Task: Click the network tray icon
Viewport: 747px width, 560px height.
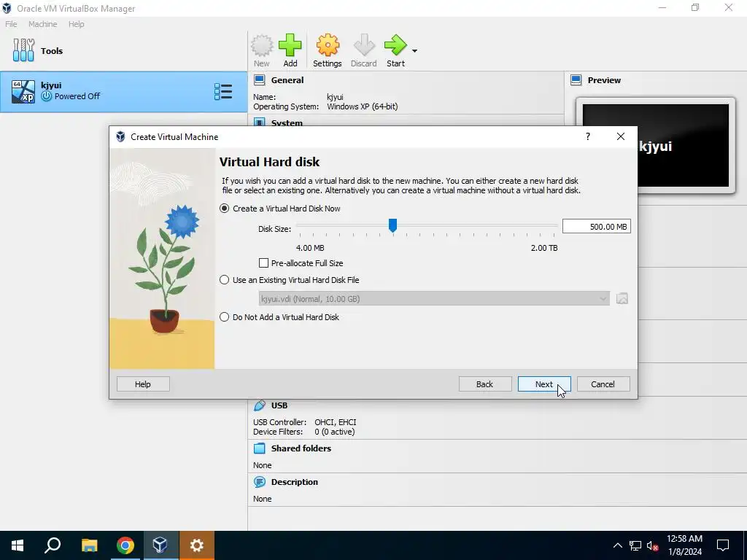Action: 635,545
